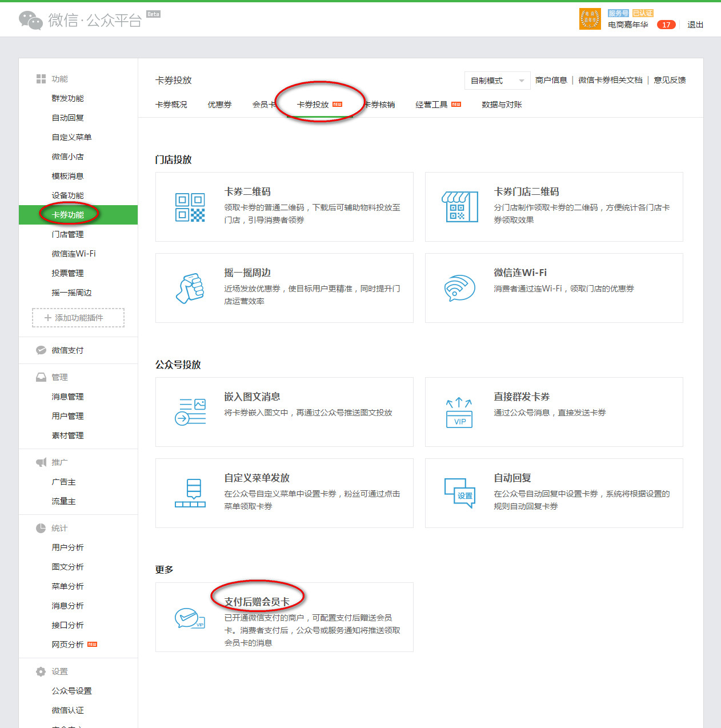The width and height of the screenshot is (721, 728).
Task: Click the 微信支付 sidebar icon
Action: pos(41,350)
